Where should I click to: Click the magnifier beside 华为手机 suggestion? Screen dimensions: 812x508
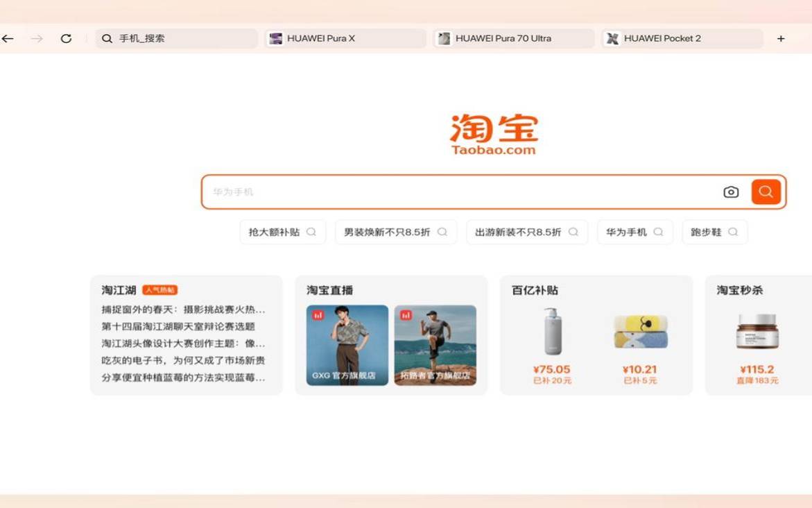point(658,231)
